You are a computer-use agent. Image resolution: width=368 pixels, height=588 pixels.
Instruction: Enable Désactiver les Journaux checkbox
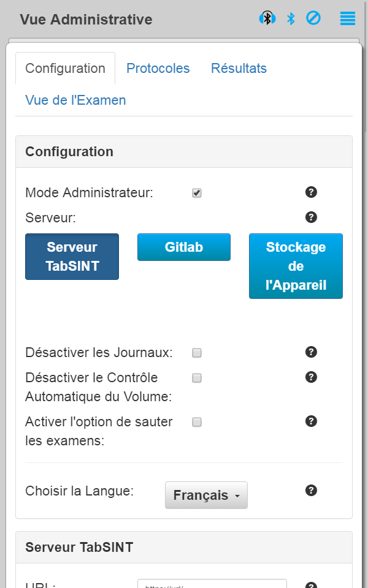(x=197, y=353)
